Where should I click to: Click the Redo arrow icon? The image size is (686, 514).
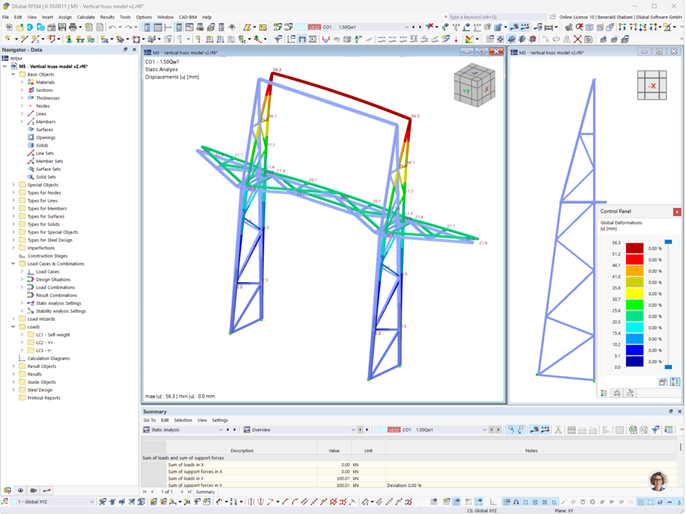click(128, 27)
